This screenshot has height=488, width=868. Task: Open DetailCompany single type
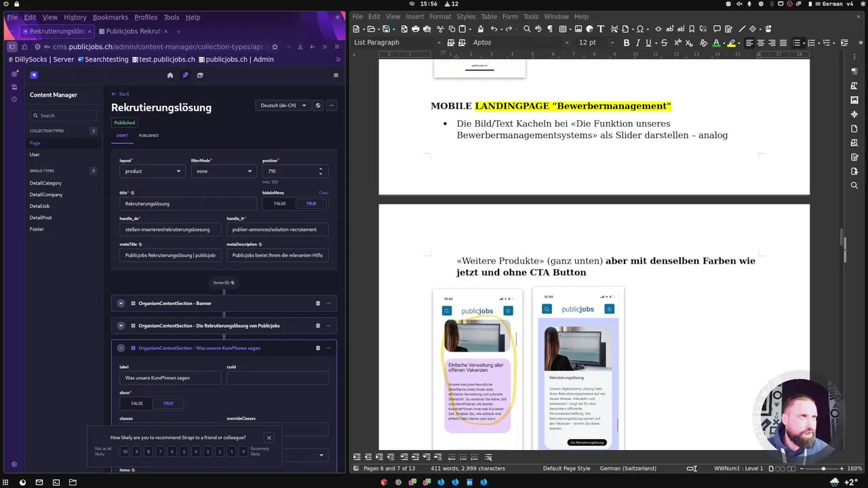point(46,195)
